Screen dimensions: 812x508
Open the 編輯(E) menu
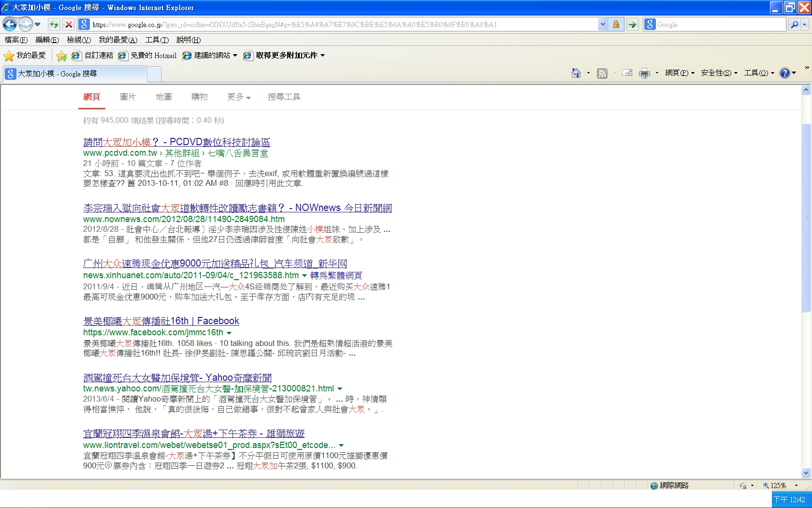[47, 40]
